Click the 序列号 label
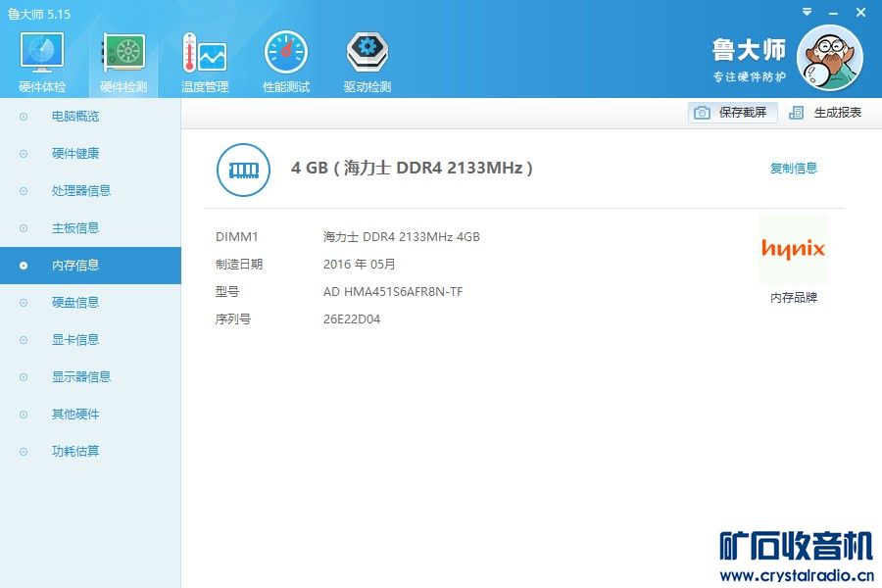Image resolution: width=882 pixels, height=588 pixels. click(x=233, y=319)
